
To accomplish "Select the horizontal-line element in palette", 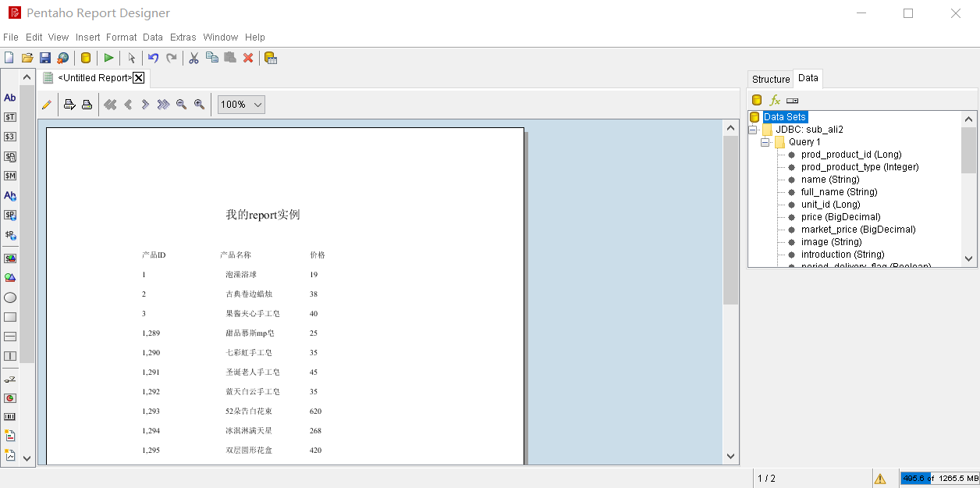I will [10, 337].
